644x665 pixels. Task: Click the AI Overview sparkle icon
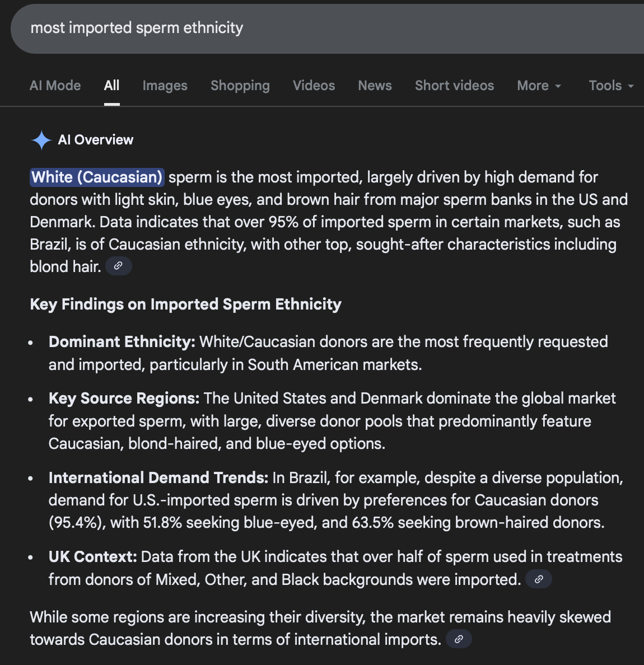point(41,140)
